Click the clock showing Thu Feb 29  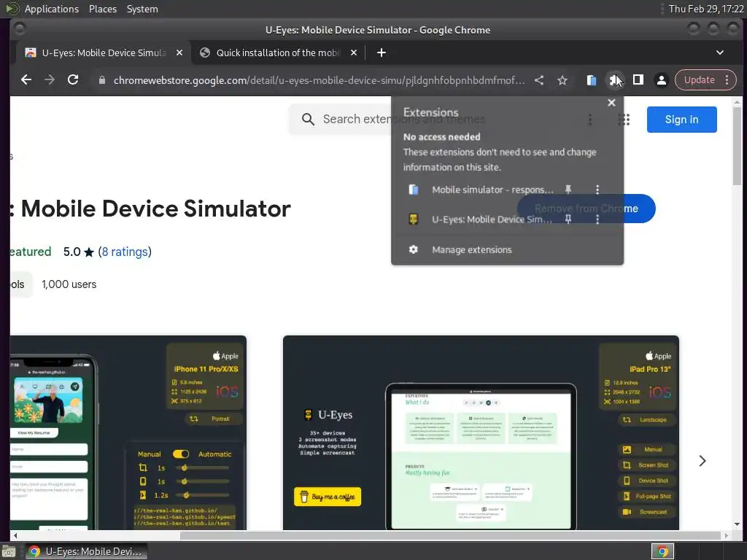click(705, 9)
